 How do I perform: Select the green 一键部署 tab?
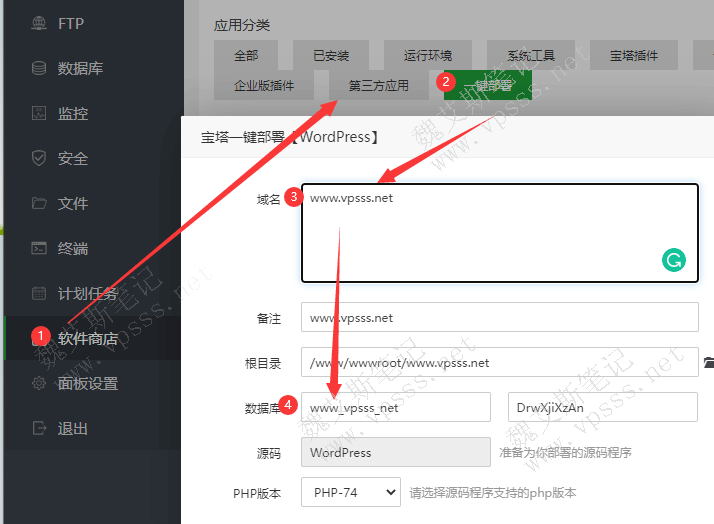pyautogui.click(x=488, y=85)
